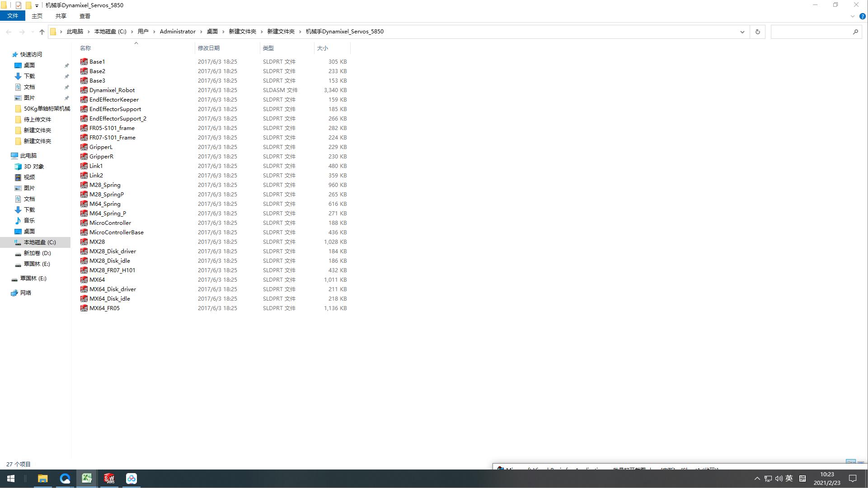Screen dimensions: 868x488
Task: Select 本地磁盘 (C:) in navigation pane
Action: [40, 242]
